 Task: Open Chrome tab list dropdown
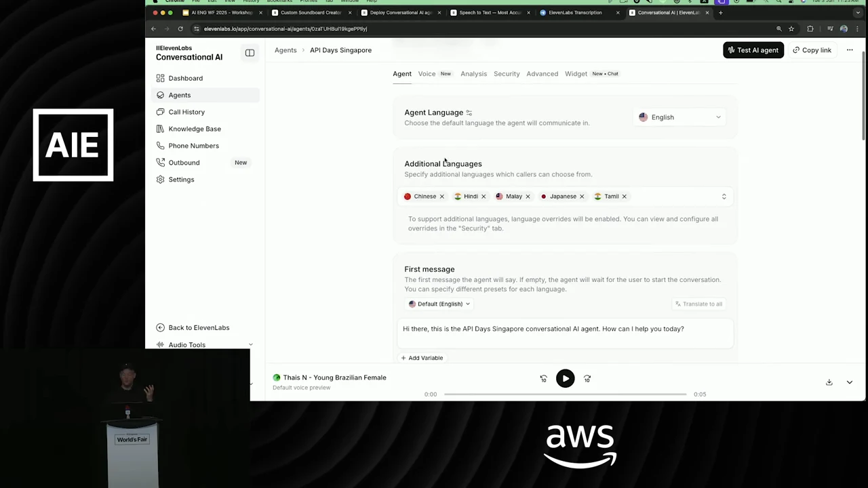857,12
